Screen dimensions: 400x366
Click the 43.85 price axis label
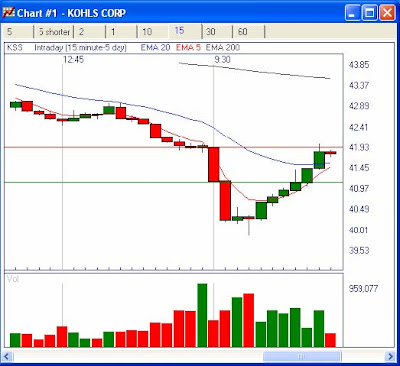click(x=359, y=65)
